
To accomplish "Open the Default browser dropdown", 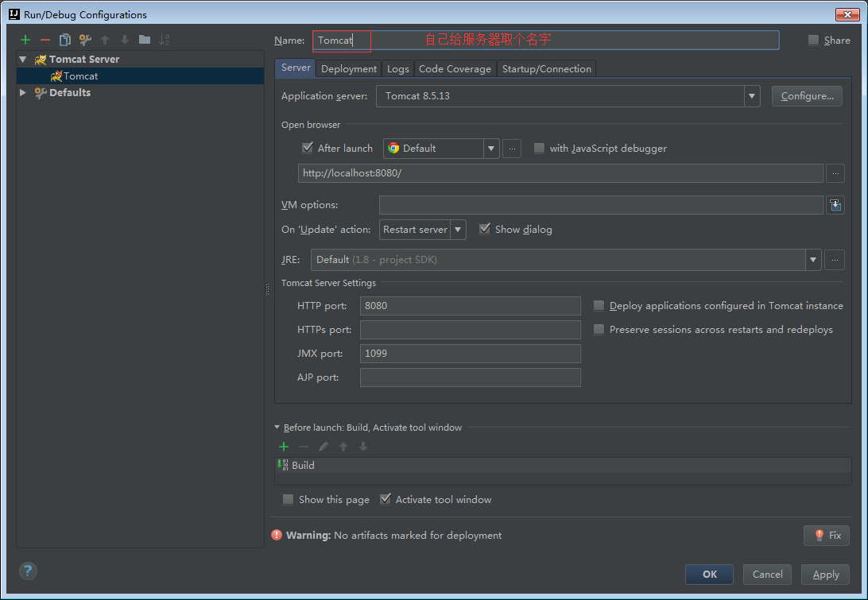I will coord(491,149).
